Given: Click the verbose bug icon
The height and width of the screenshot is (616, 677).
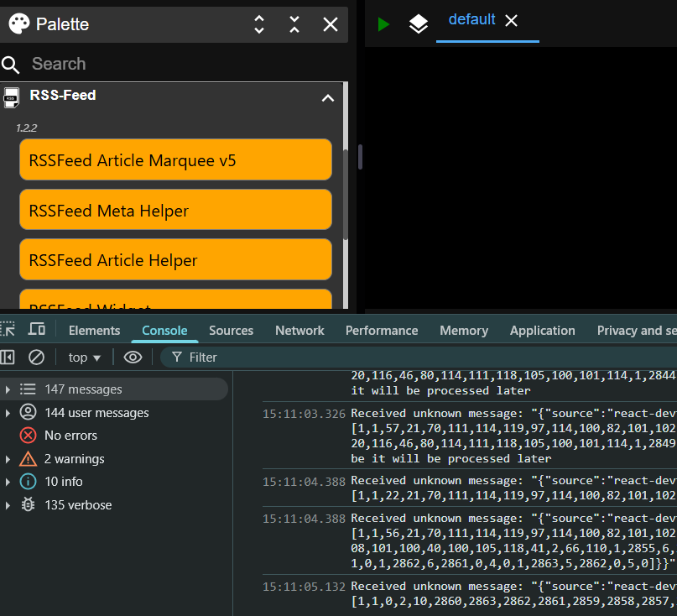Looking at the screenshot, I should (x=28, y=504).
